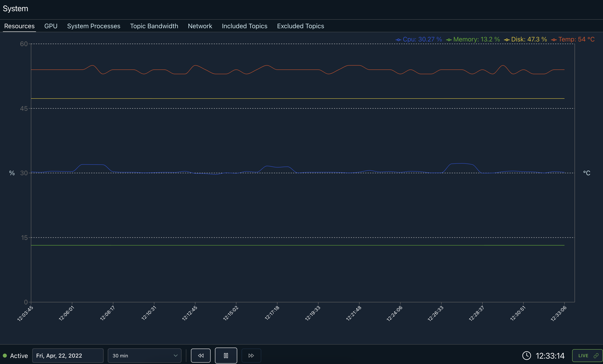Click the 12:33:14 time display
Viewport: 603px width, 364px height.
pyautogui.click(x=550, y=355)
